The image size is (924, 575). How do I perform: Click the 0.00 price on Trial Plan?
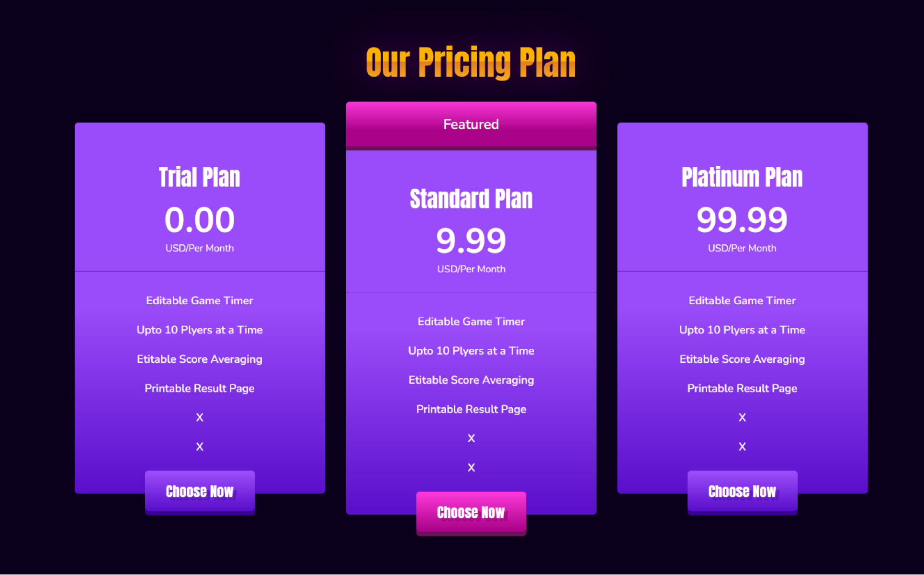coord(200,220)
